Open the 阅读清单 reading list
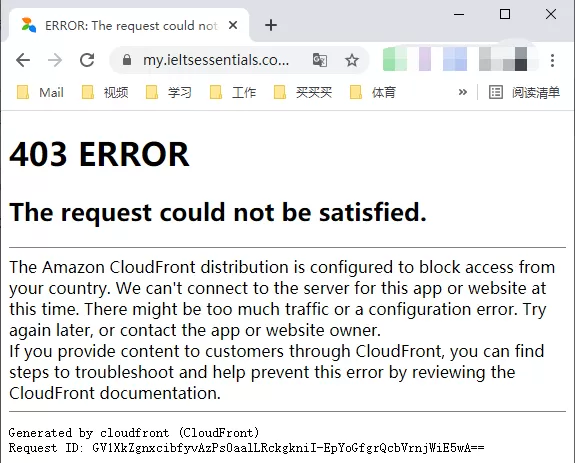 (524, 92)
